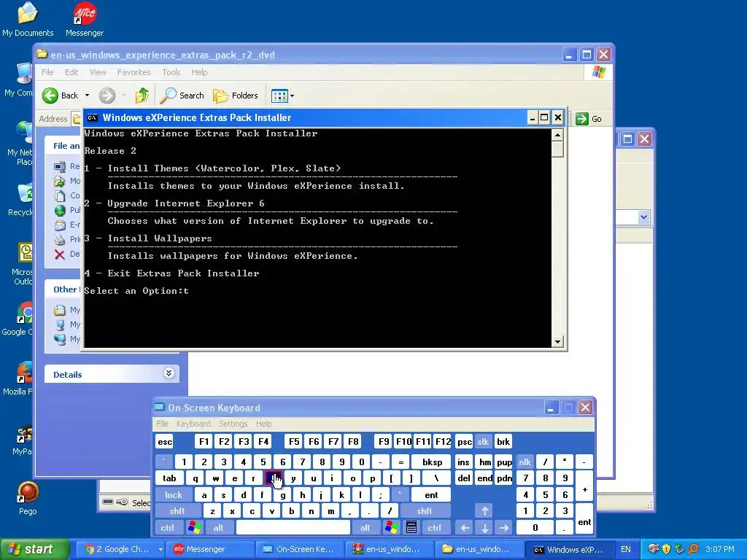Click the security shield tray icon
This screenshot has width=747, height=560.
click(666, 550)
